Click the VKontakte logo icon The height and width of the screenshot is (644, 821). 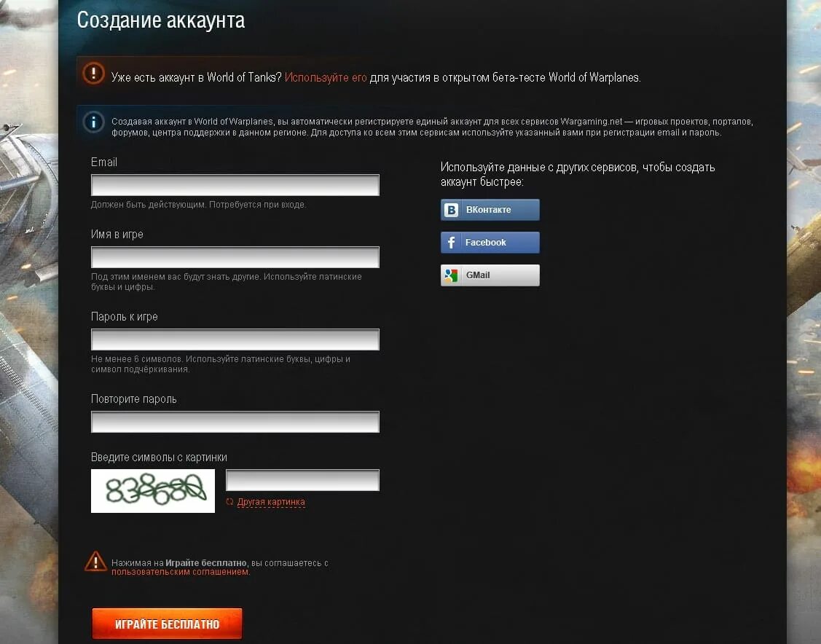tap(451, 210)
